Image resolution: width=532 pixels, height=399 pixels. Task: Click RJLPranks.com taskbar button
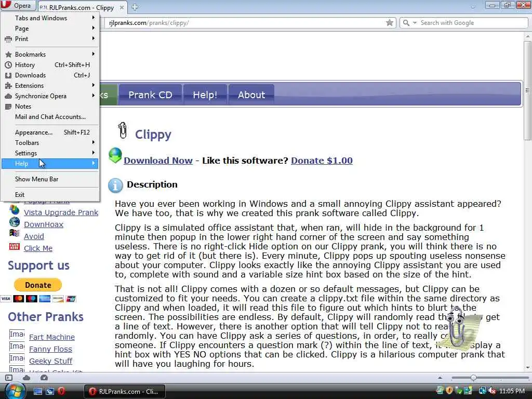[x=125, y=391]
